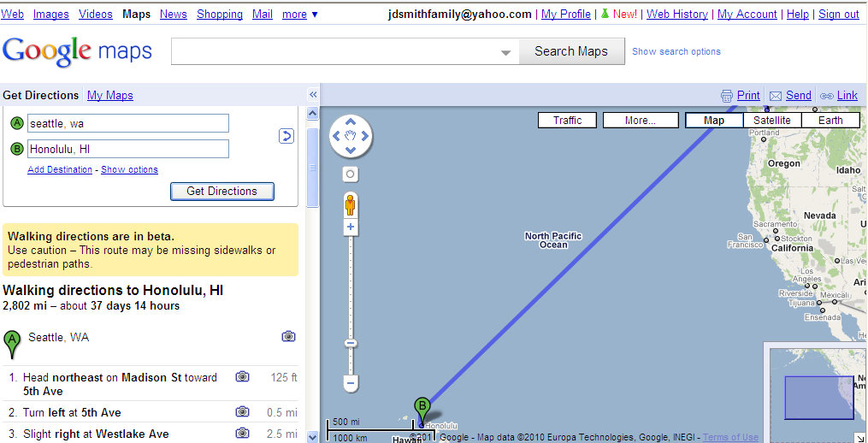Click the location circle button below pan control

pyautogui.click(x=351, y=174)
